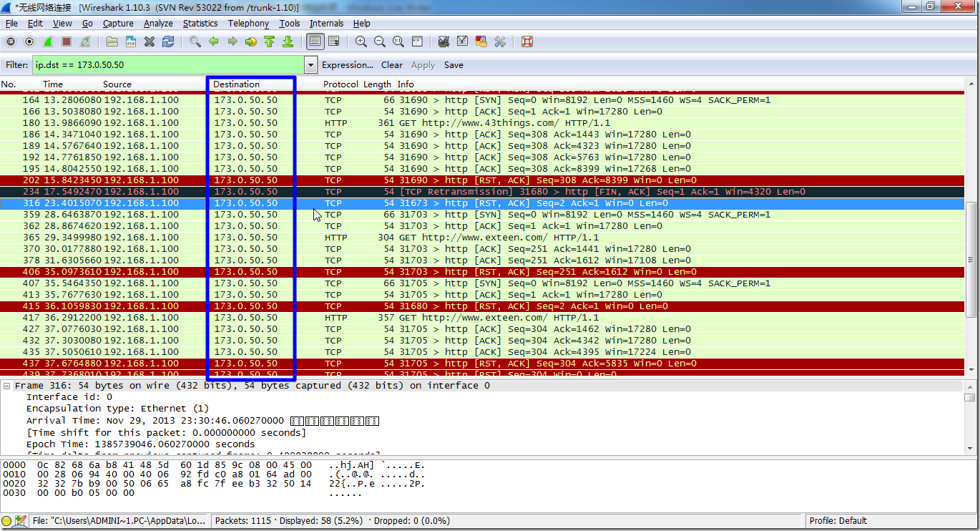Open the Telephony menu
The width and height of the screenshot is (980, 531).
tap(248, 24)
